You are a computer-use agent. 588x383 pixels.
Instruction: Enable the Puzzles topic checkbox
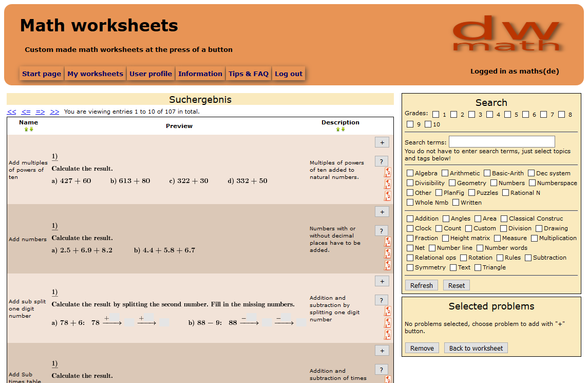pos(472,193)
